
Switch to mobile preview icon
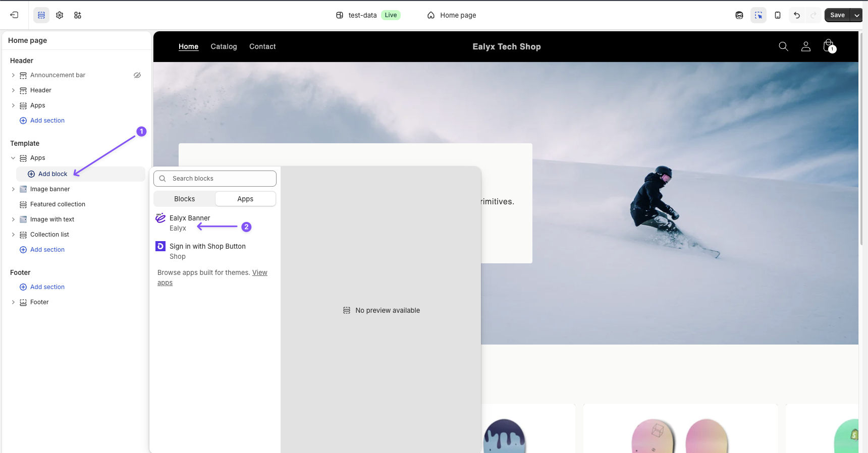click(x=778, y=15)
